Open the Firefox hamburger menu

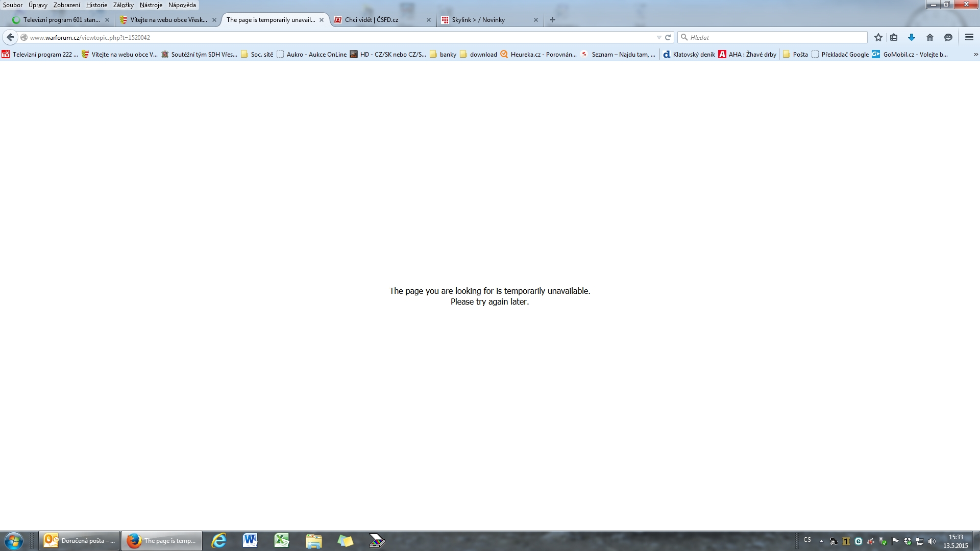pos(969,37)
